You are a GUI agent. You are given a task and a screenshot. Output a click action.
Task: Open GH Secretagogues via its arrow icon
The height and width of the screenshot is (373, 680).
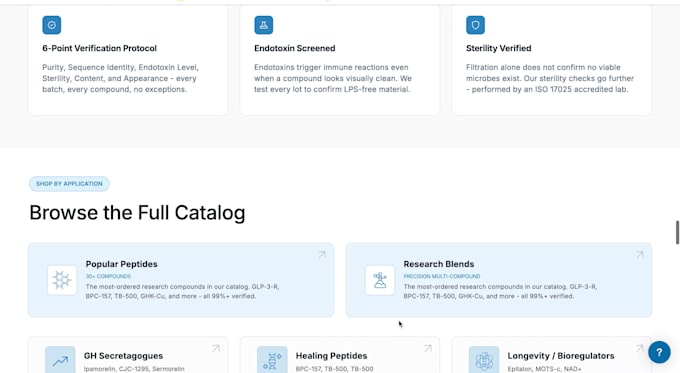(216, 348)
